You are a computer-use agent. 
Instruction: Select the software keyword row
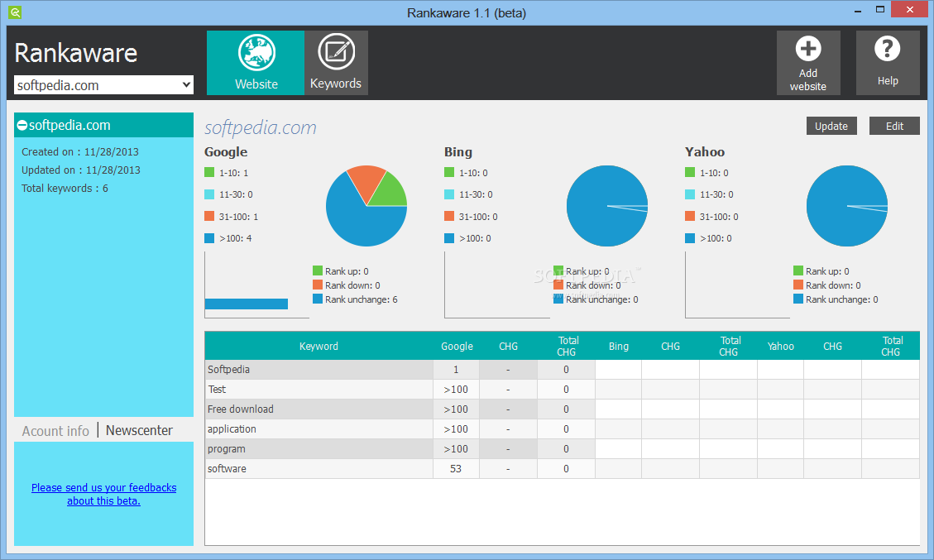562,469
